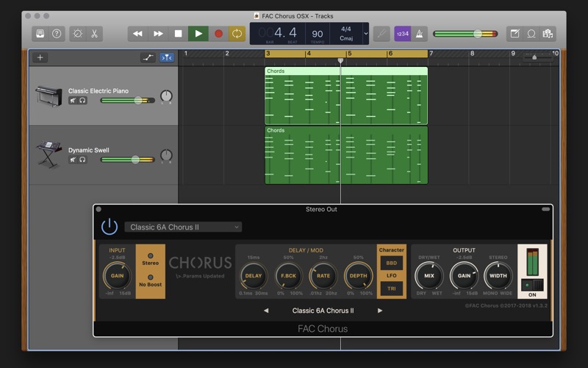Select the TRI LFO shape button
The height and width of the screenshot is (368, 588).
(x=392, y=289)
